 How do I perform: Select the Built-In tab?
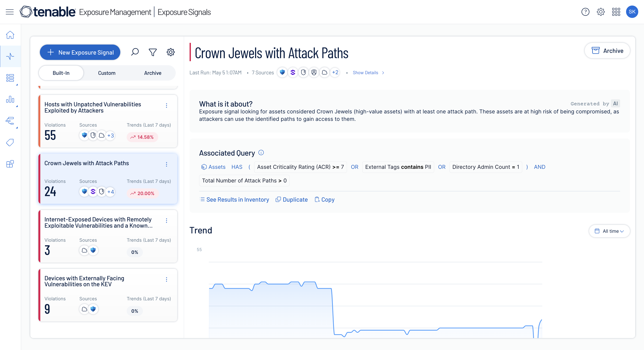pos(61,73)
